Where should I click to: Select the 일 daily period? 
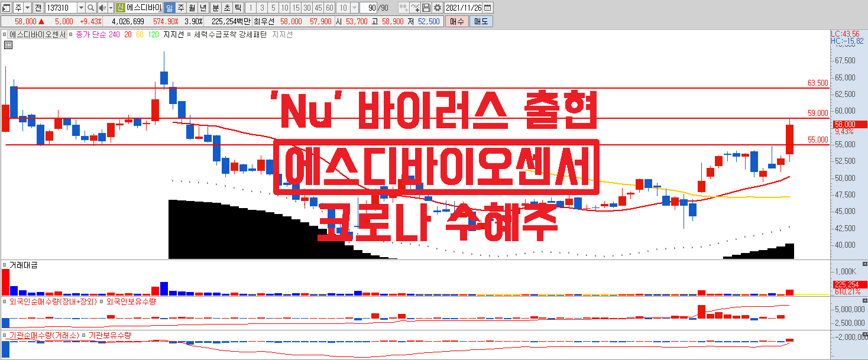point(169,8)
